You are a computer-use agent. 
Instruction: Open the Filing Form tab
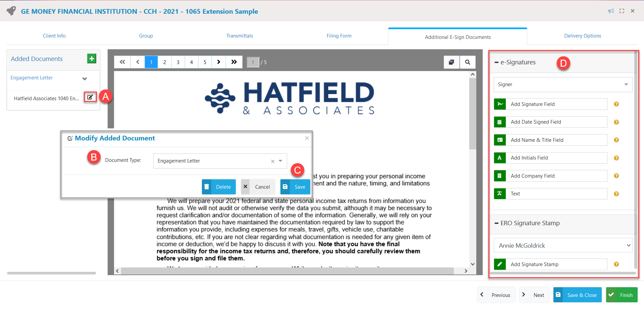[339, 36]
